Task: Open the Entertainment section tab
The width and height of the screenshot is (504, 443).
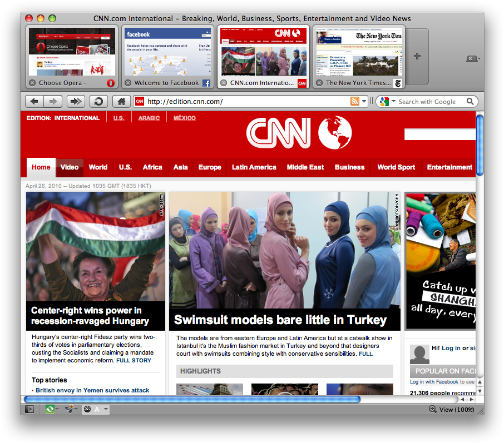Action: (x=449, y=167)
